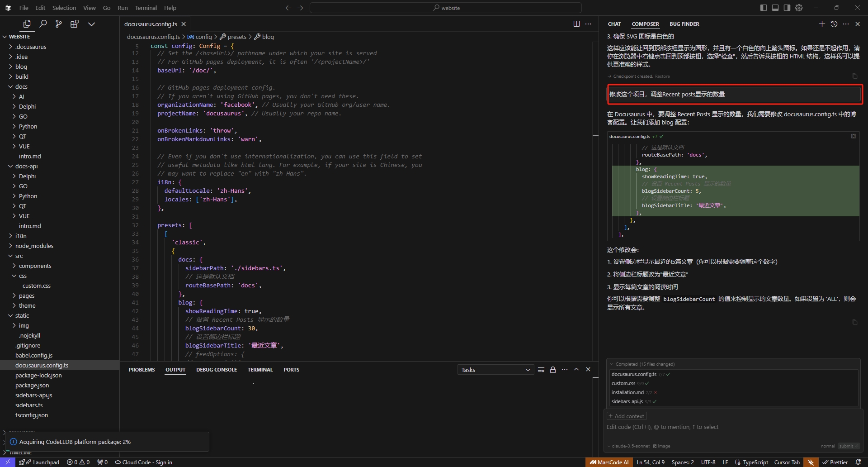The width and height of the screenshot is (868, 467).
Task: Open composer panel more options ellipsis
Action: pyautogui.click(x=846, y=24)
